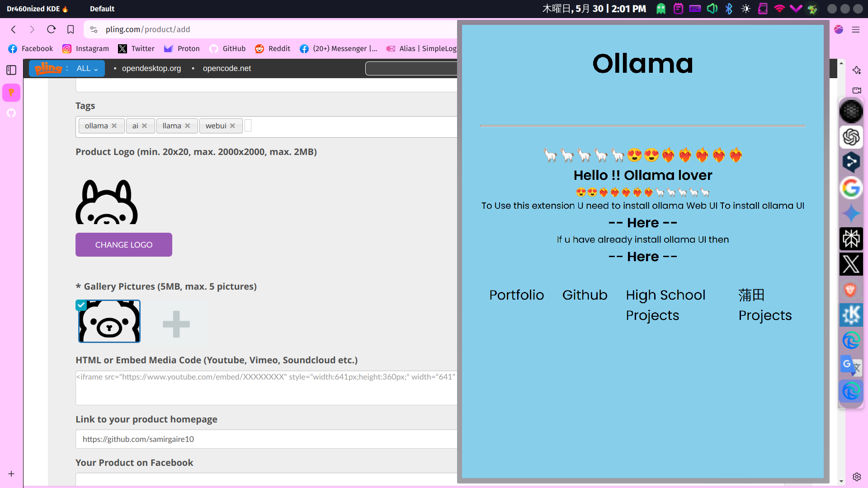The width and height of the screenshot is (868, 488).
Task: Open the highlighted Edge icon at panel bottom
Action: point(851,391)
